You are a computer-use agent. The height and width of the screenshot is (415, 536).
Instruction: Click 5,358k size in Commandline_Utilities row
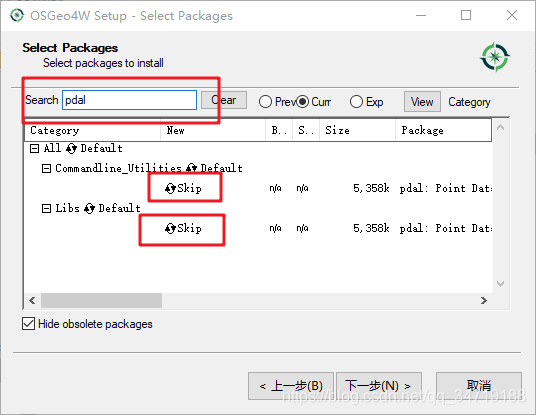(371, 188)
